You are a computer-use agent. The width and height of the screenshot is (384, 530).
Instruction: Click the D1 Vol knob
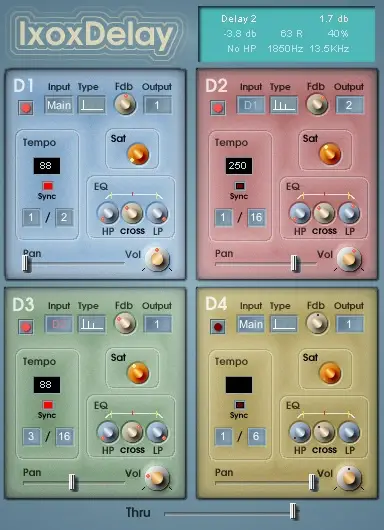coord(157,259)
